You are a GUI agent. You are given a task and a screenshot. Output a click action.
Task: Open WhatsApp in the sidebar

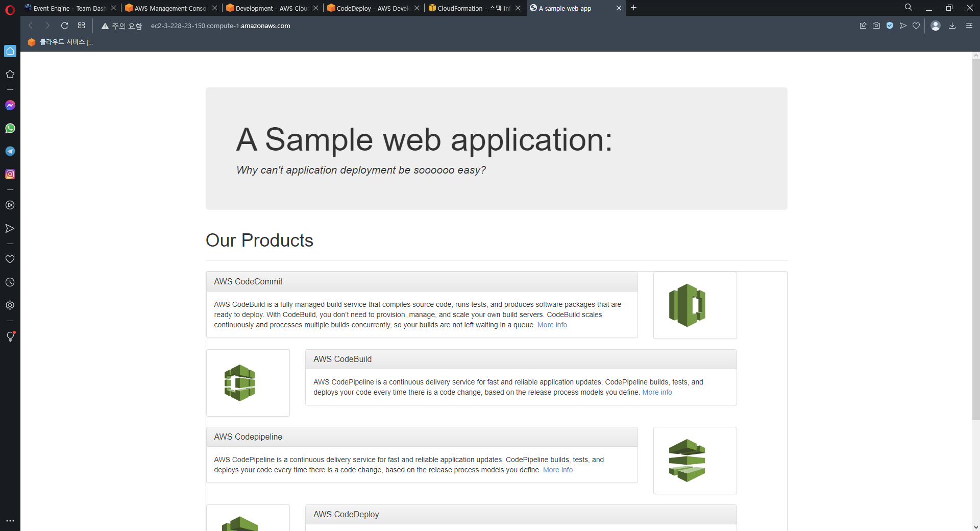pyautogui.click(x=10, y=128)
